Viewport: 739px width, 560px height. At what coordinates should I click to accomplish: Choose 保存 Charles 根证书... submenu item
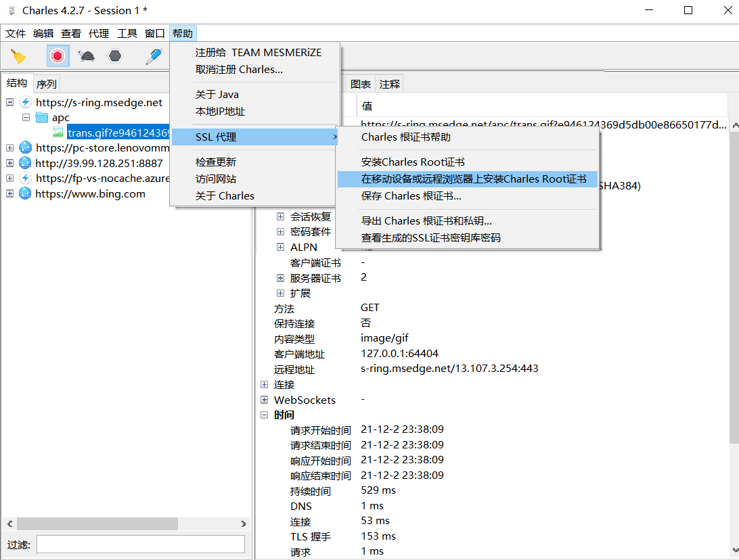(468, 196)
